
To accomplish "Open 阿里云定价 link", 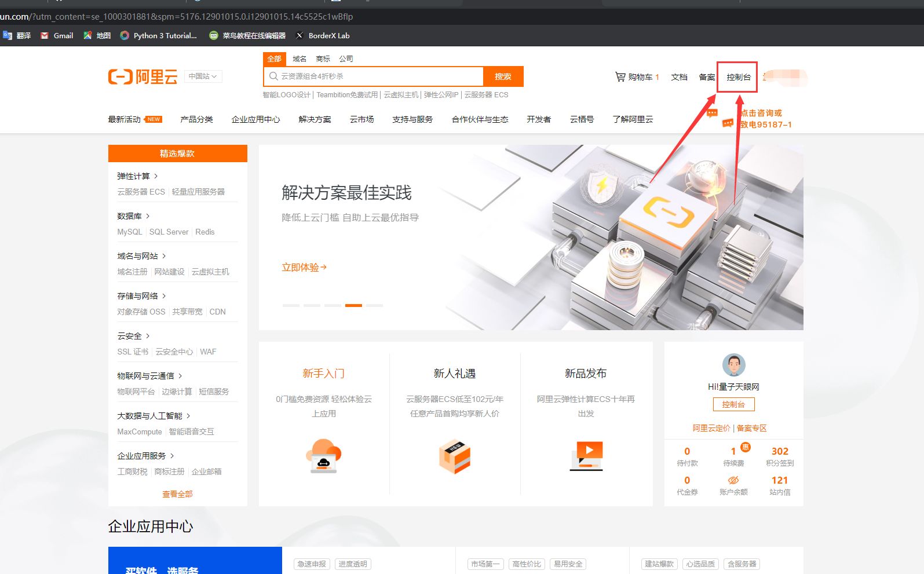I will [711, 428].
